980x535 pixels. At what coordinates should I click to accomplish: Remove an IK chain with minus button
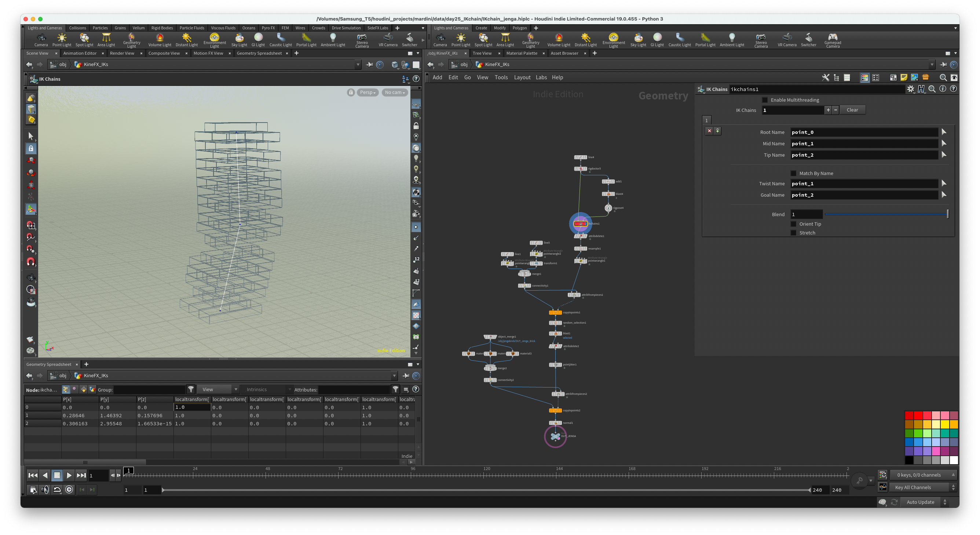click(835, 110)
